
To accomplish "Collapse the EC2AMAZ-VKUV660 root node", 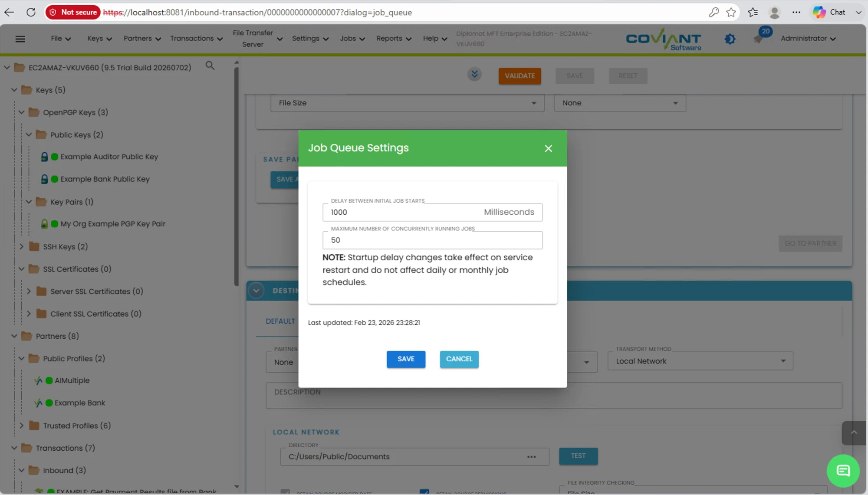I will click(7, 68).
